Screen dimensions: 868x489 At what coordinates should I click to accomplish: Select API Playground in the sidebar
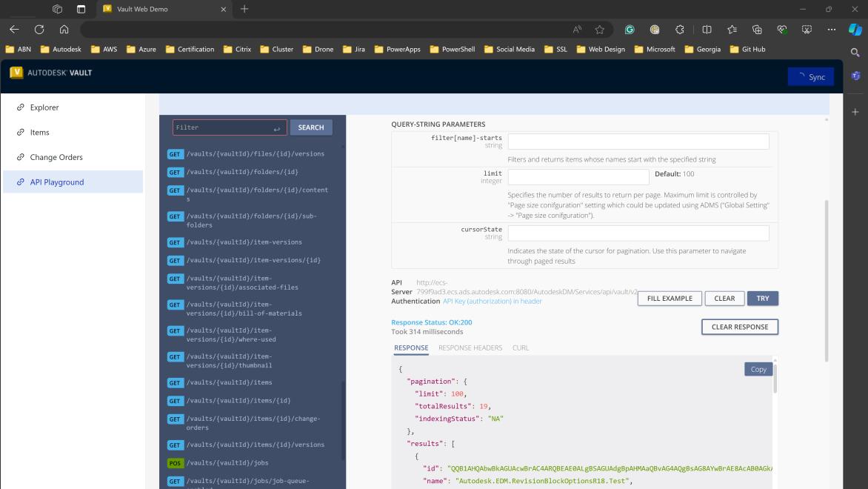point(73,182)
